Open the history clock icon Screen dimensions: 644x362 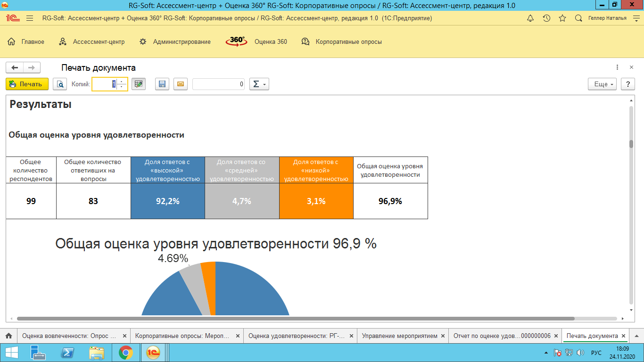tap(546, 18)
